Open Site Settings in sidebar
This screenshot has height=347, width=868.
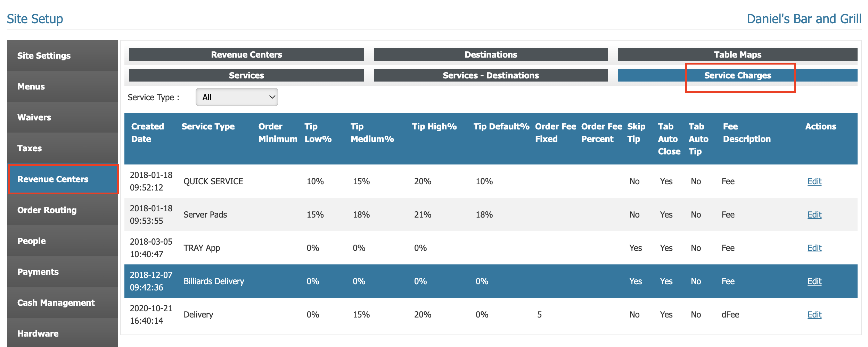tap(44, 56)
